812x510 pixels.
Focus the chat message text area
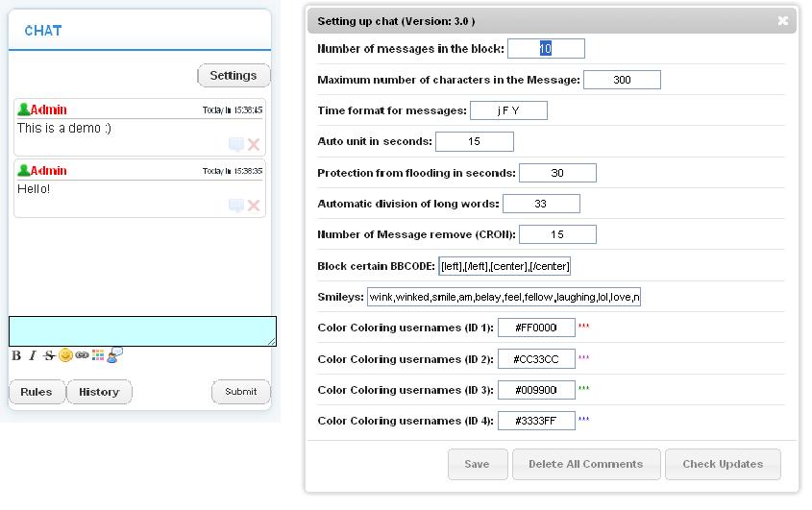coord(142,330)
